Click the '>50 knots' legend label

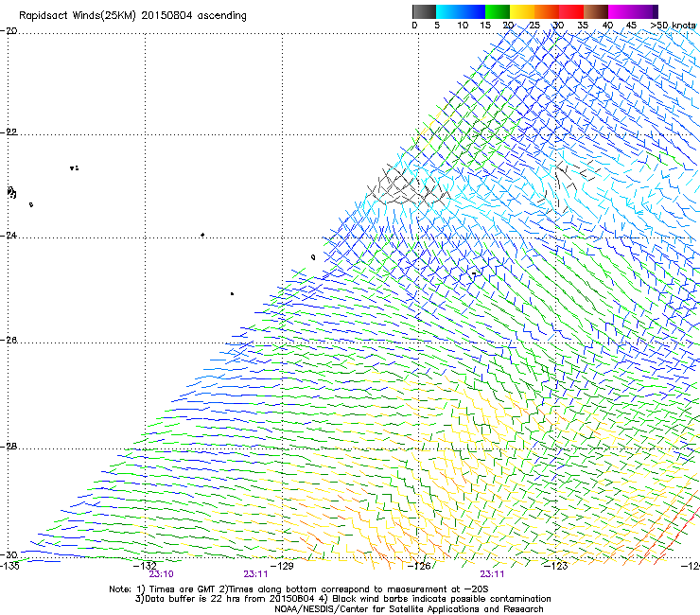pos(673,26)
